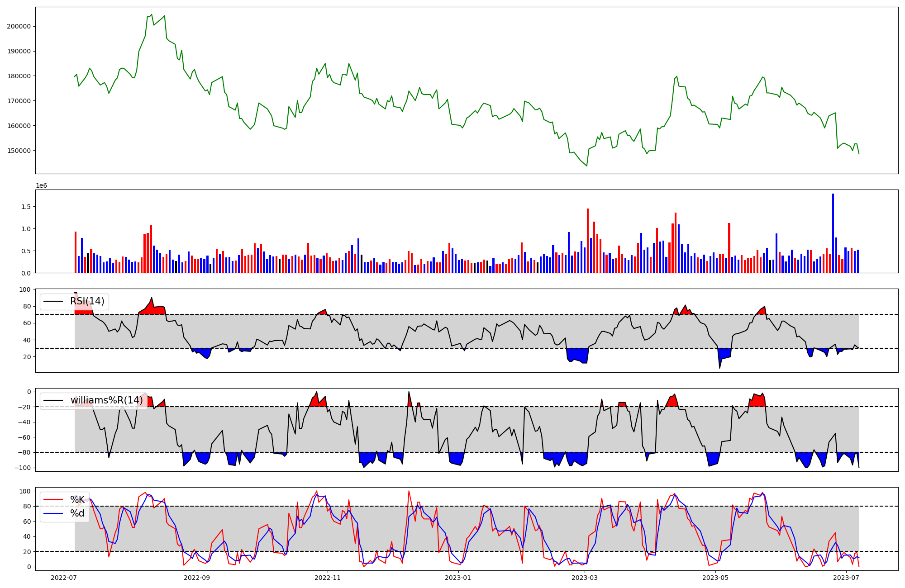Click the 150000 price axis tick label
Image resolution: width=905 pixels, height=588 pixels.
coord(19,151)
